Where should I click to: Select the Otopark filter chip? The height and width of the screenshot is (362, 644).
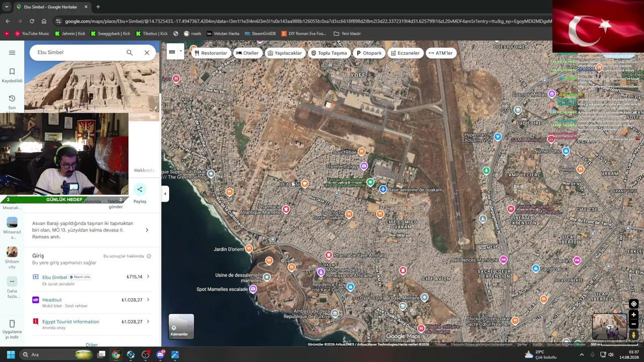369,53
